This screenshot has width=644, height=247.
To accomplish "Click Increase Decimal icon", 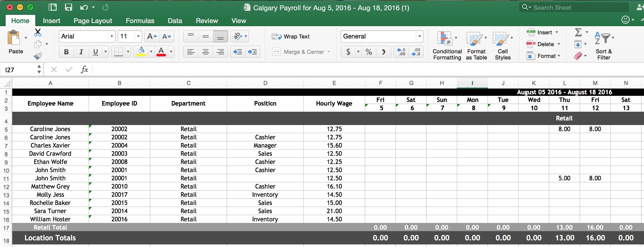I will pos(401,52).
